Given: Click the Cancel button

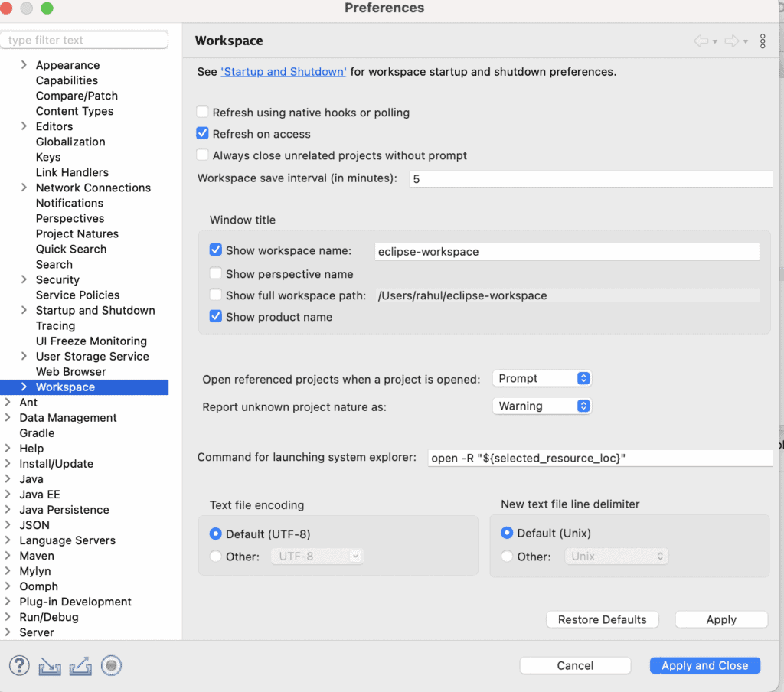Looking at the screenshot, I should click(x=575, y=665).
